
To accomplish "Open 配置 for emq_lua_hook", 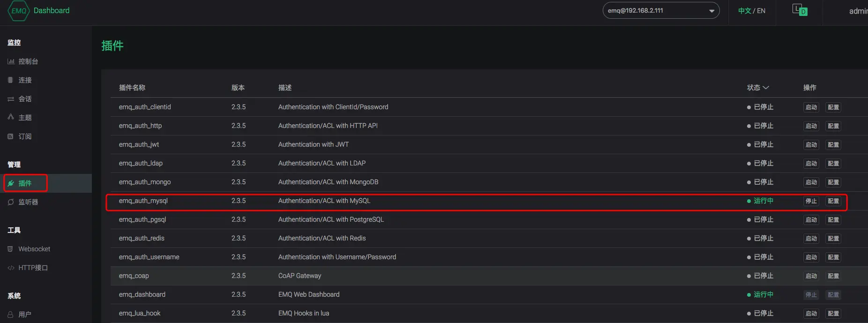I will tap(833, 314).
